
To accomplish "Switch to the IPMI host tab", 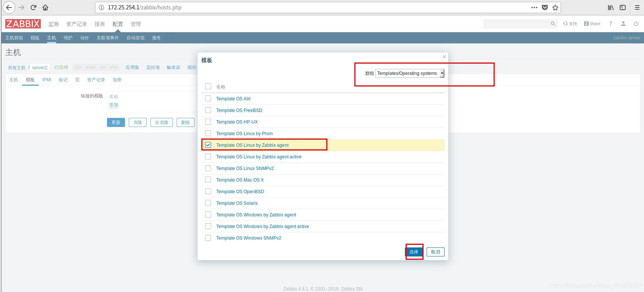I will click(47, 80).
